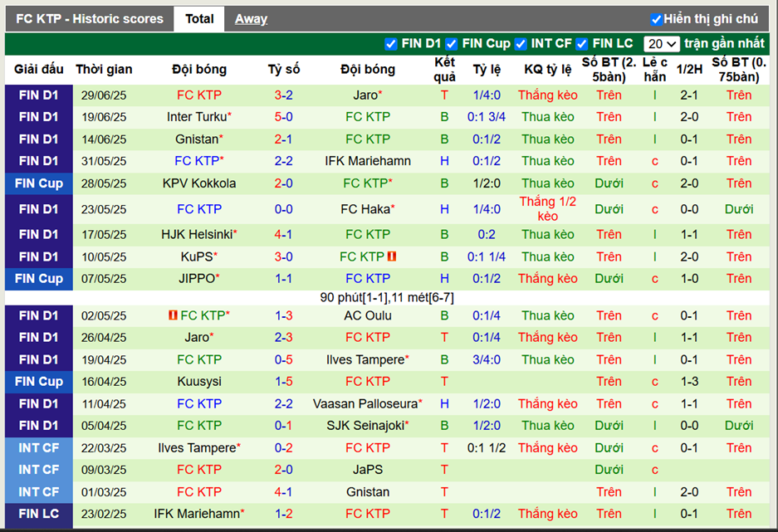Click the FIN LC label for 23/02/25

tap(39, 514)
